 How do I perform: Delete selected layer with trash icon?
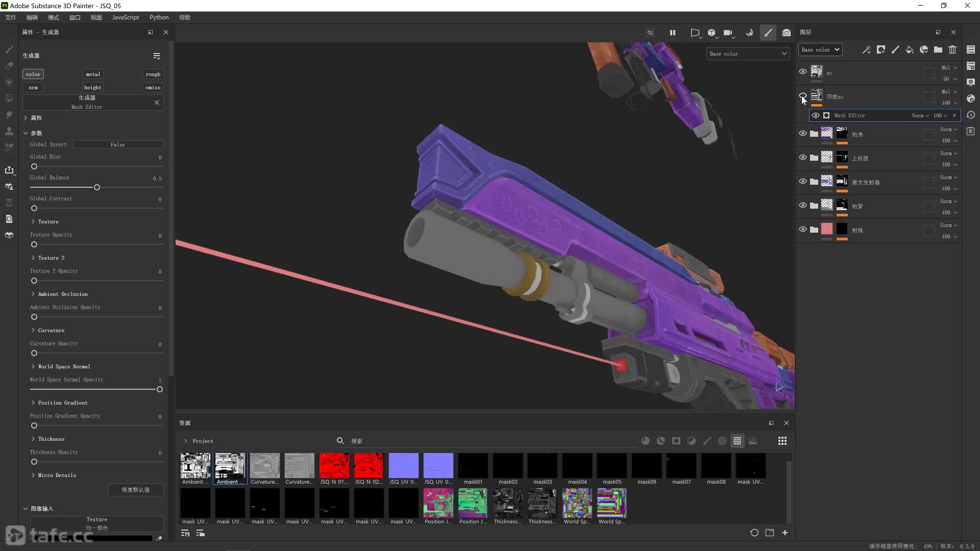tap(952, 49)
